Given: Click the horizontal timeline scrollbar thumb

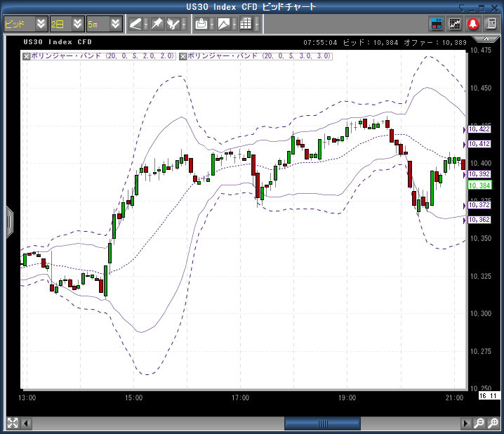Looking at the screenshot, I should tap(322, 423).
